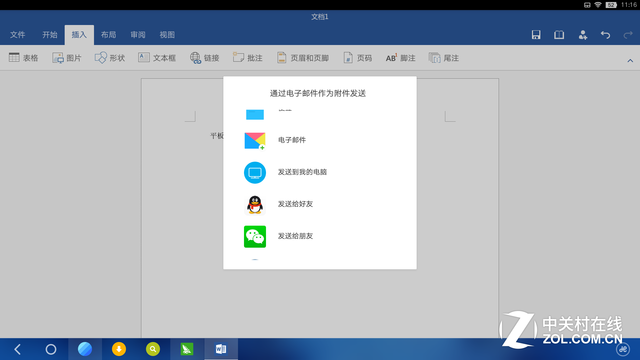
Task: Select 发送到我的电脑 option
Action: 320,172
